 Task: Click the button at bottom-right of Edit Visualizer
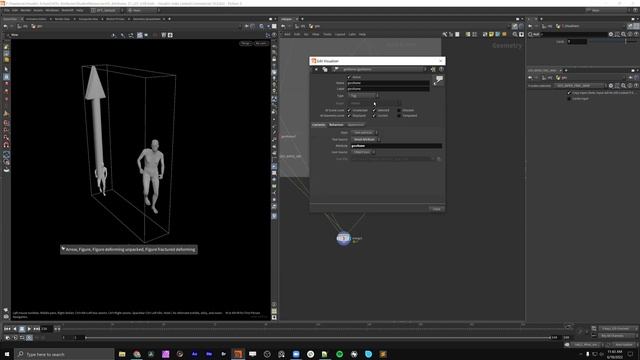point(436,209)
